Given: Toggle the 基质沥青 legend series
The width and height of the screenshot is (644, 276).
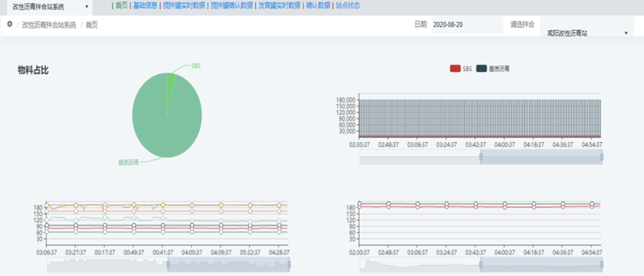Looking at the screenshot, I should pos(493,69).
